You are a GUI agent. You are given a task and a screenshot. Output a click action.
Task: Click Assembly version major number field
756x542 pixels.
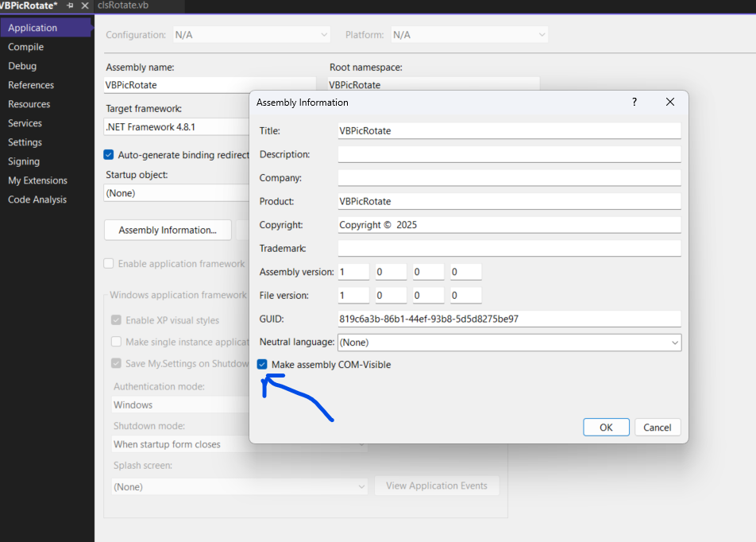point(353,272)
